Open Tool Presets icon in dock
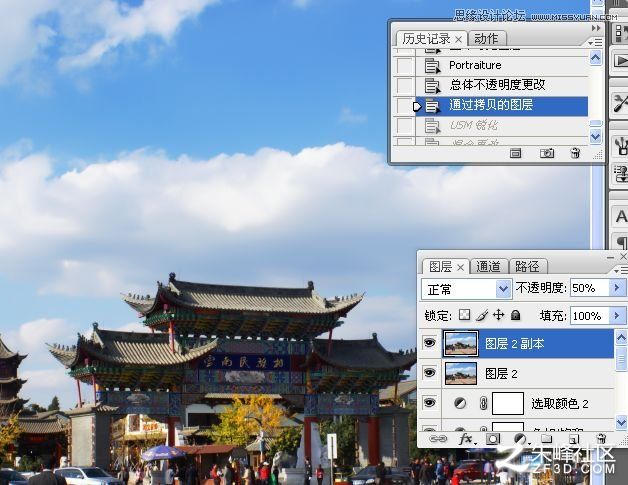 click(621, 103)
